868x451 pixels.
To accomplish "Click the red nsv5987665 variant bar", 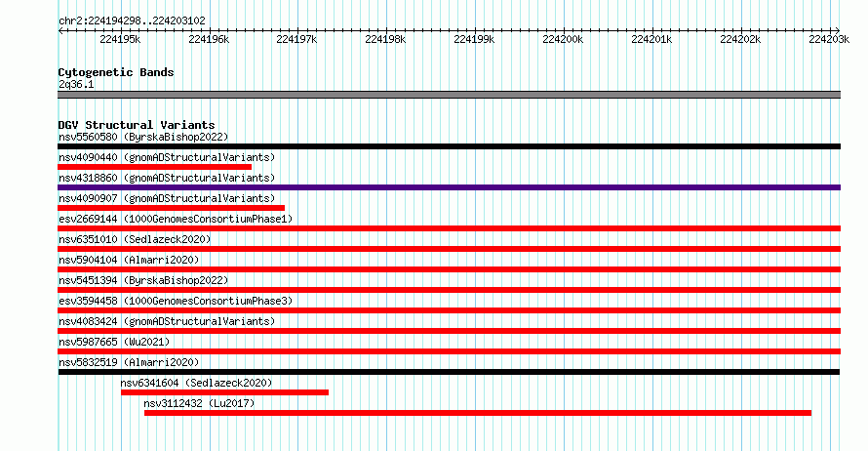I will click(449, 351).
